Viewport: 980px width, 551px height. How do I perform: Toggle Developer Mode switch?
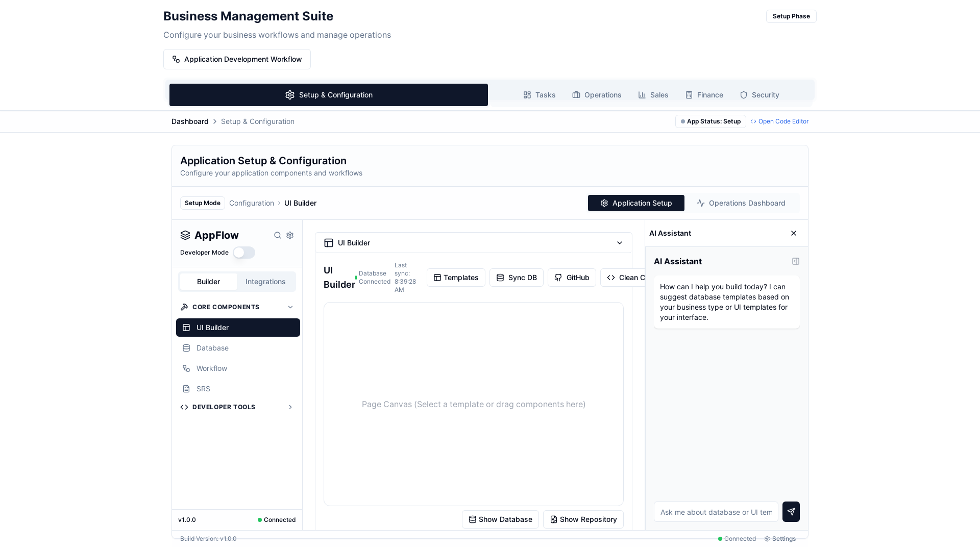(244, 253)
